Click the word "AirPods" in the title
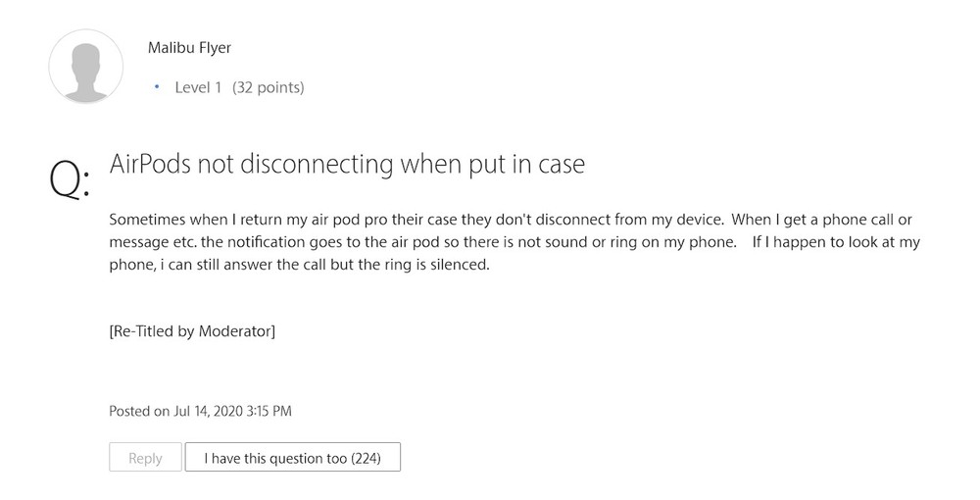 pos(150,164)
